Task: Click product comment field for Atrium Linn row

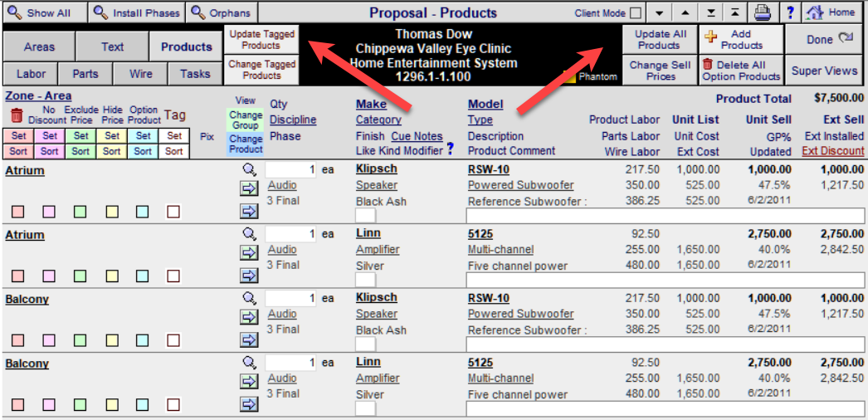Action: point(665,281)
